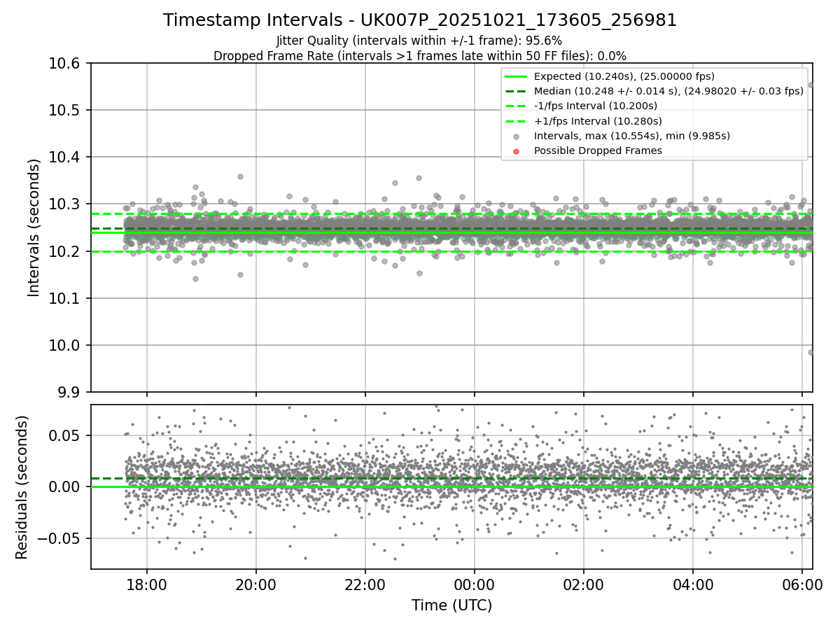Click the dark green dashed 'Median' legend line sample
Screen dimensions: 840x630
click(516, 91)
